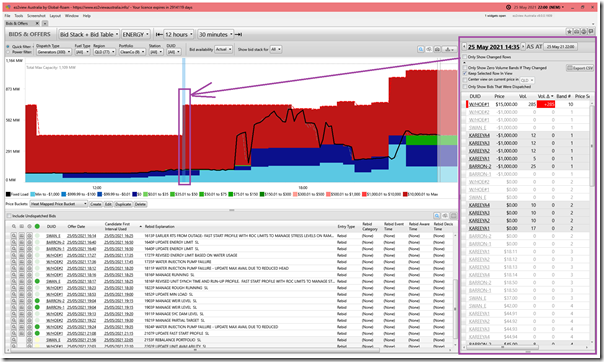Viewport: 604px width, 362px height.
Task: Click magnifier icon in the W/HOE#1 17:27 row
Action: coord(13,255)
